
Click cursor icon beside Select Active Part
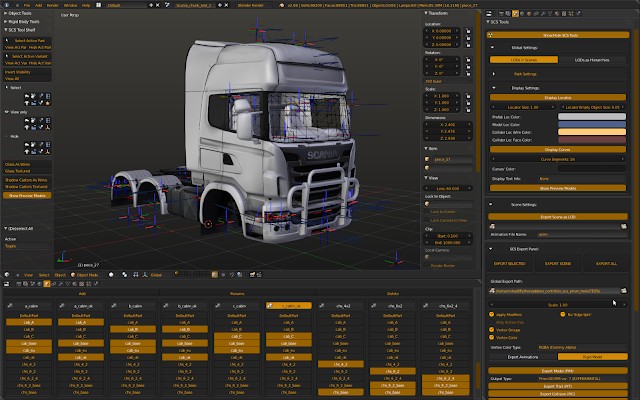click(7, 40)
